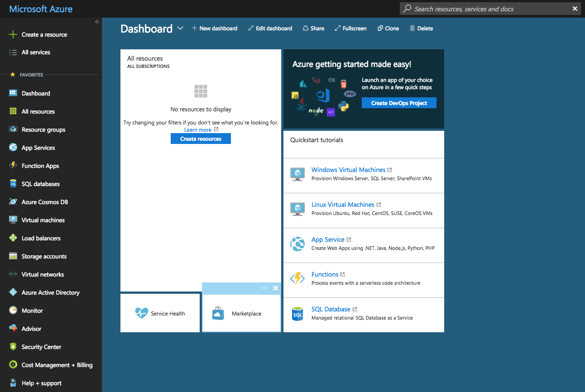Open the Marketplace tile
Screen dimensions: 585x392
point(241,313)
